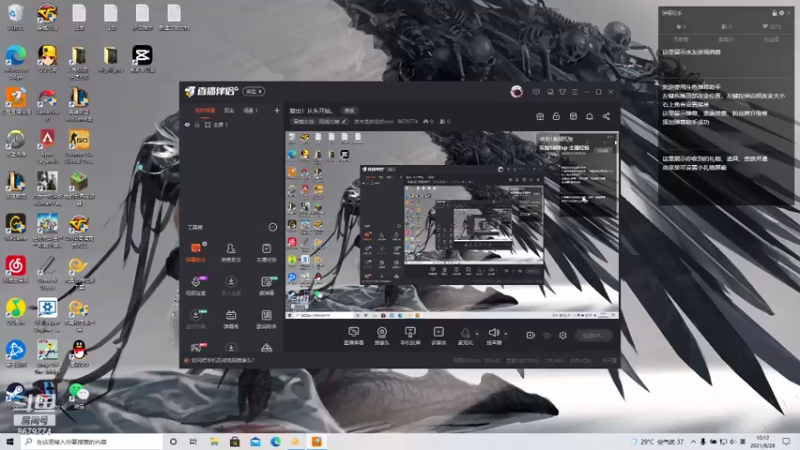
Task: Click the padlock icon above the preview
Action: (x=556, y=116)
